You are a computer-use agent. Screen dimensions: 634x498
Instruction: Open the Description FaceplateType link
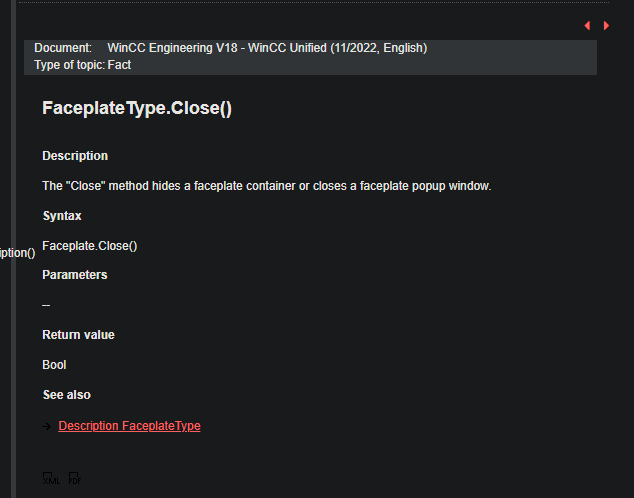click(x=129, y=426)
